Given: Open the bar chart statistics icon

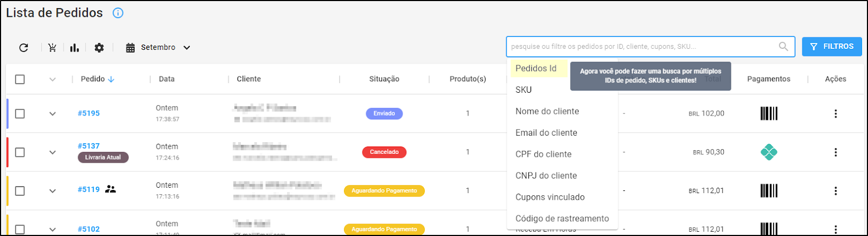Looking at the screenshot, I should 74,48.
